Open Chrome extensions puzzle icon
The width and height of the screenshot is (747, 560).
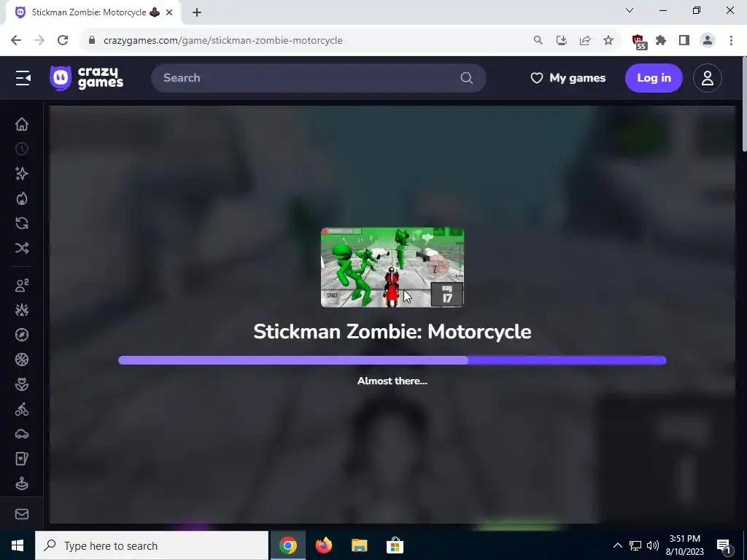(x=661, y=41)
